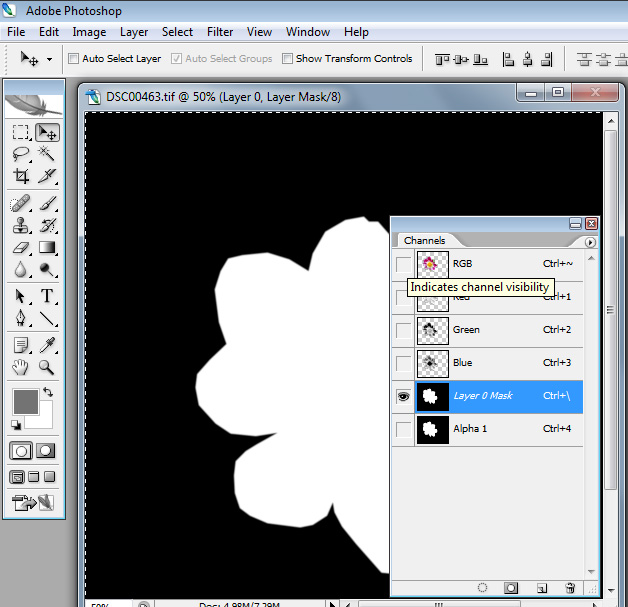
Task: Delete channel using trash icon
Action: pos(570,588)
